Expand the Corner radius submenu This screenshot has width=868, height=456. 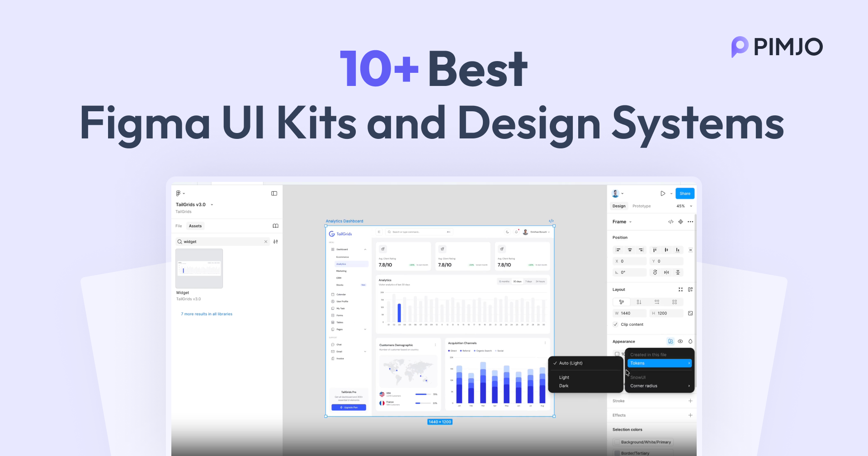pyautogui.click(x=660, y=386)
